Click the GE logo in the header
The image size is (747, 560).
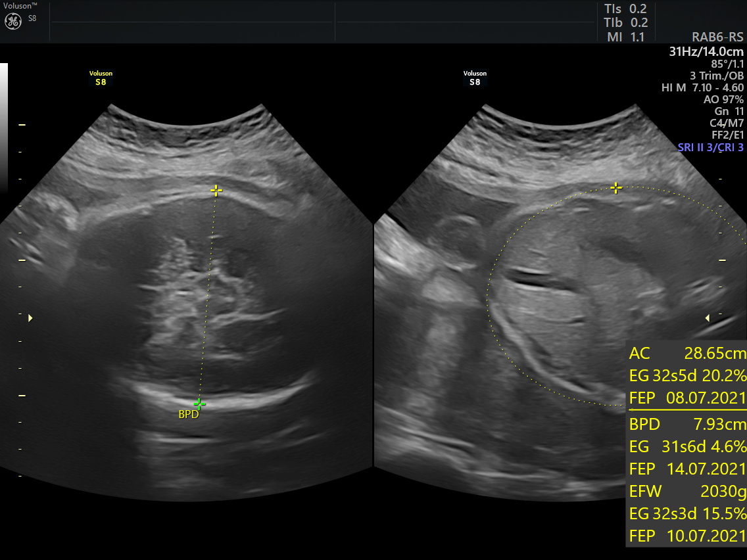point(12,21)
